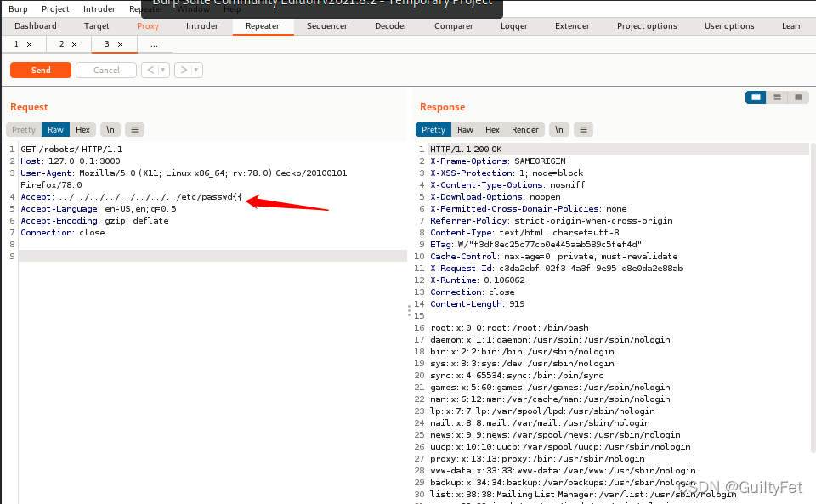Select the Raw view in the Request panel

coord(55,129)
